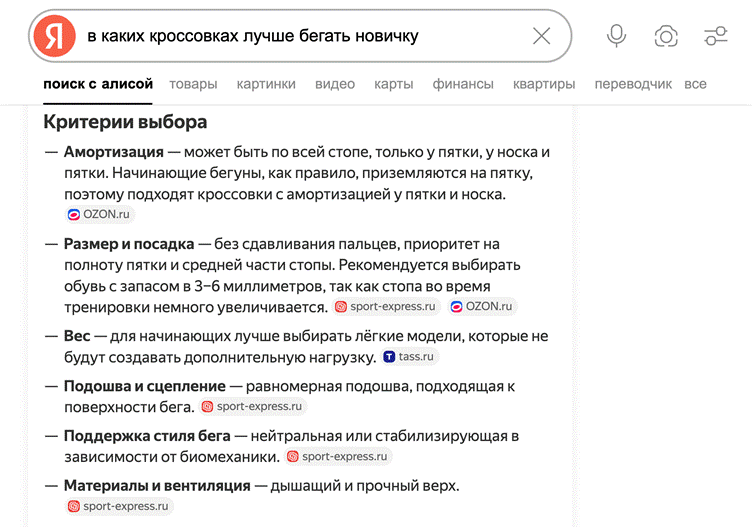
Task: Open the «картинки» tab
Action: click(266, 84)
